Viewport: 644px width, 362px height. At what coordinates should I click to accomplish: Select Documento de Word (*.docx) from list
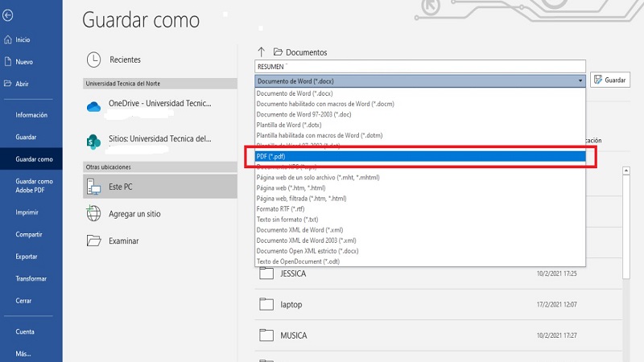[419, 93]
